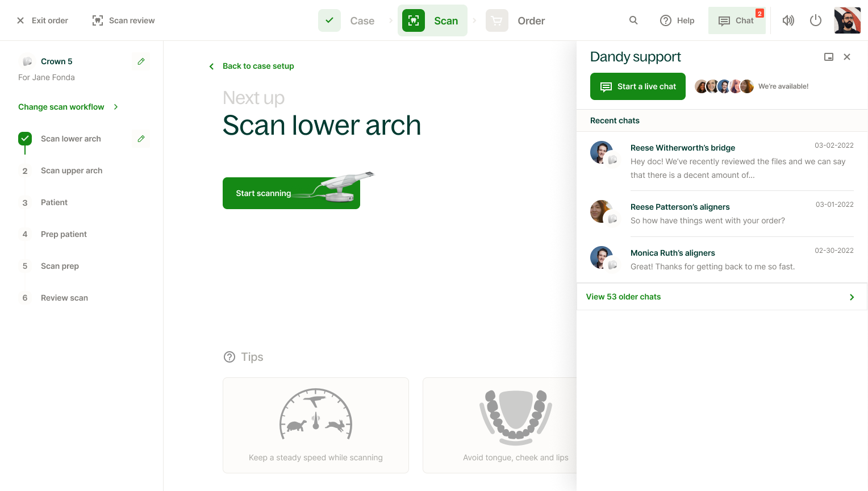Open the Chat panel with two notifications
Viewport: 868px width, 491px height.
(737, 20)
